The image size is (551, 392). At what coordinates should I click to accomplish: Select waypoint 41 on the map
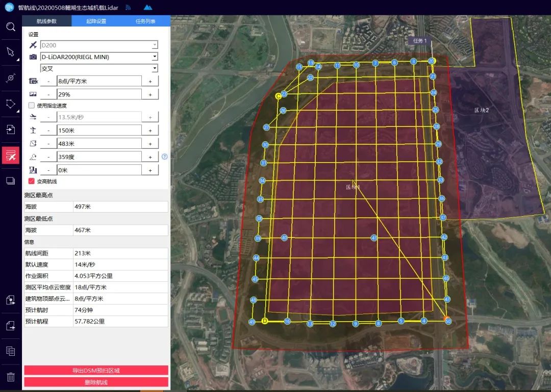[x=374, y=238]
